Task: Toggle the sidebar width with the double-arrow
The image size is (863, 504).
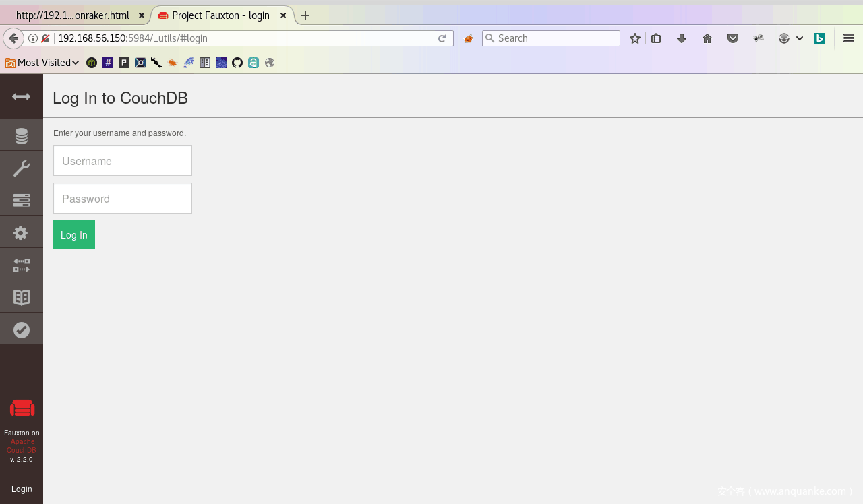Action: click(21, 96)
